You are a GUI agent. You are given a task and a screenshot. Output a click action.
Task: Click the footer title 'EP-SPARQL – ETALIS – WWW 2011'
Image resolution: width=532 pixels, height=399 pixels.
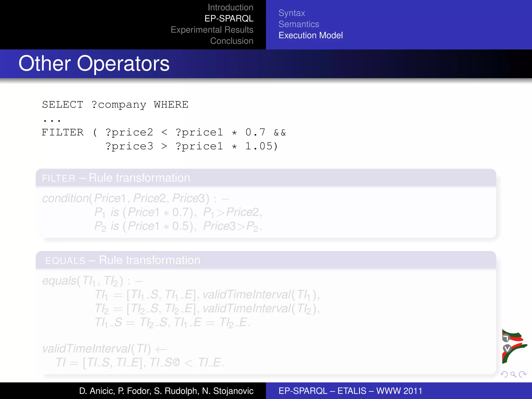point(350,391)
